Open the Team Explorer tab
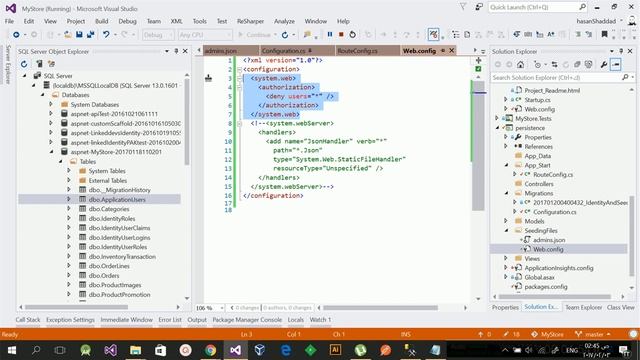This screenshot has width=640, height=360. [583, 307]
